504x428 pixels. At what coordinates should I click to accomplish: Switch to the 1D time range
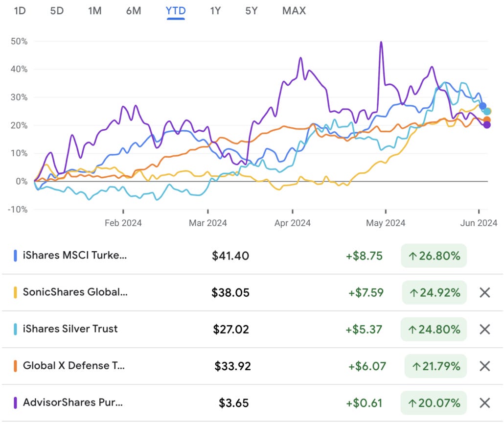[20, 11]
